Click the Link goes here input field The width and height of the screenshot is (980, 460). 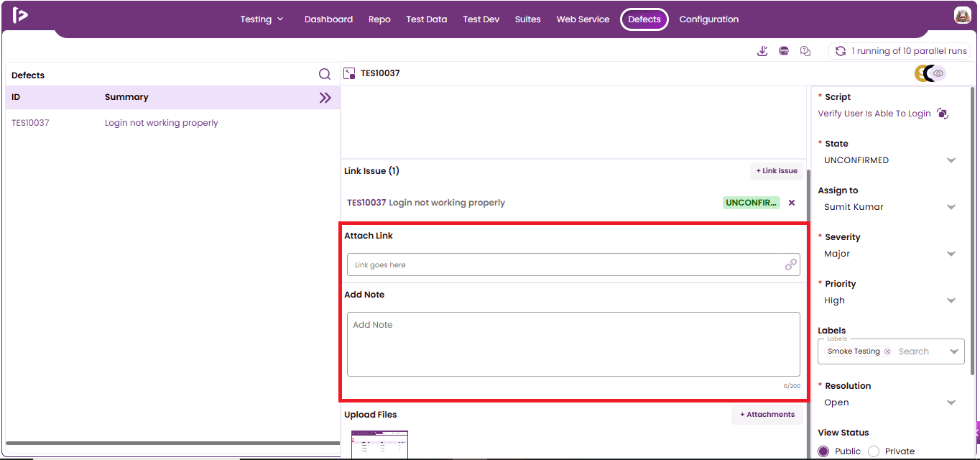(573, 264)
